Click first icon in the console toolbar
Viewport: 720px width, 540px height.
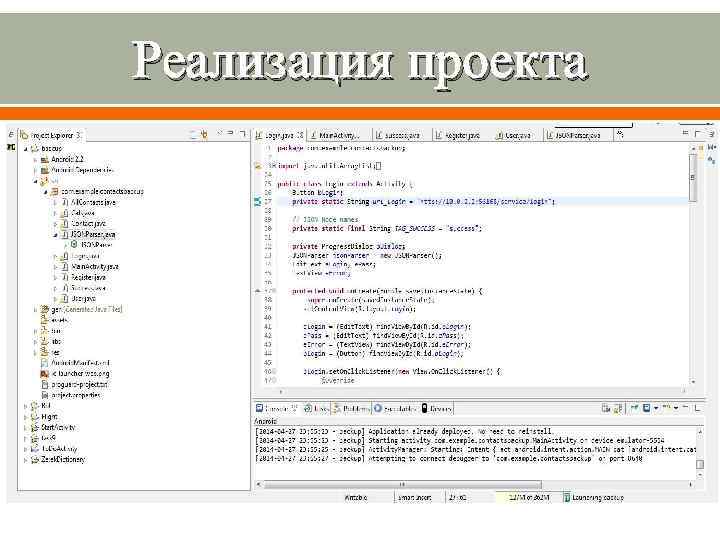click(606, 408)
